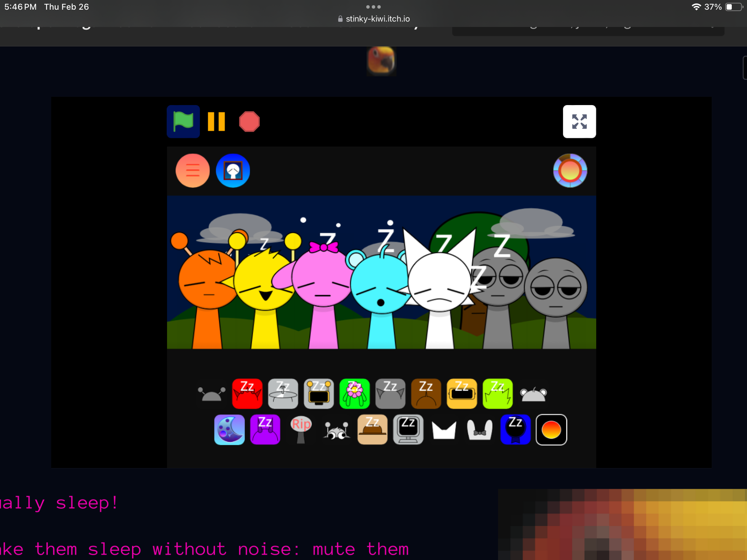Pause the game with yellow pause button

tap(216, 122)
